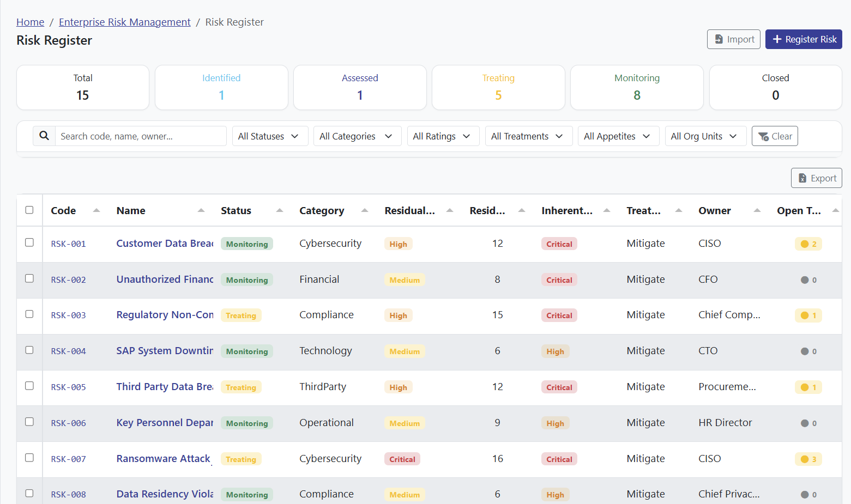Filter by Treating status card
851x504 pixels.
coord(498,88)
